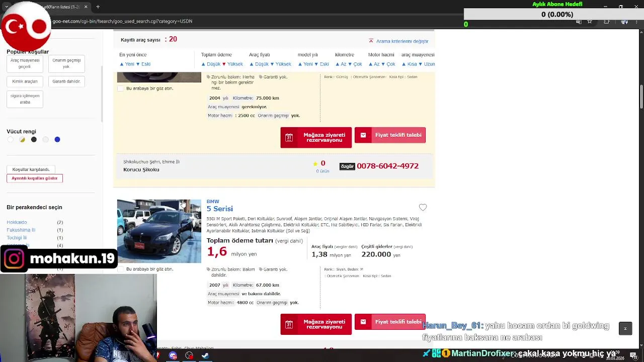This screenshot has height=362, width=644.
Task: Click 'Koşullar karşılandı' button
Action: [31, 169]
